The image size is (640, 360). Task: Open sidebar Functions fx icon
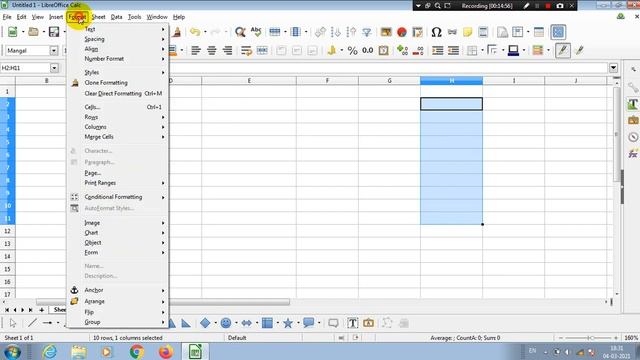pos(633,153)
